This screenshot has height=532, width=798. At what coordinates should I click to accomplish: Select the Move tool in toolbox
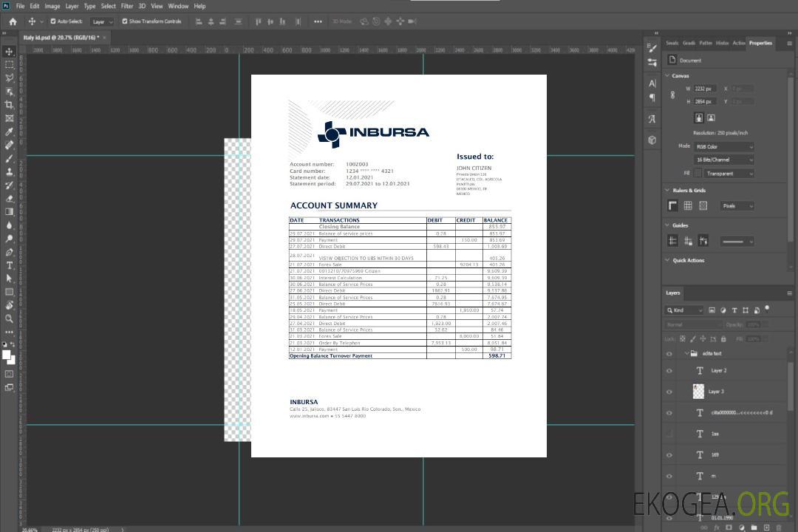(9, 52)
